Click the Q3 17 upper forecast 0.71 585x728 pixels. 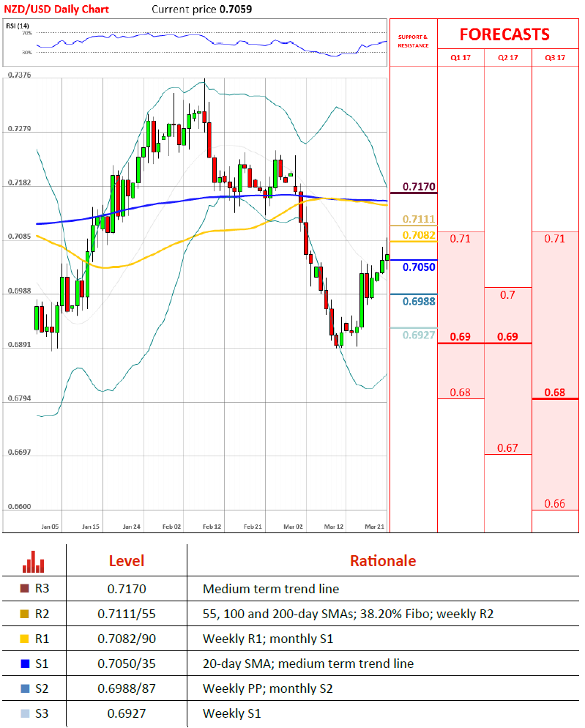(x=555, y=239)
